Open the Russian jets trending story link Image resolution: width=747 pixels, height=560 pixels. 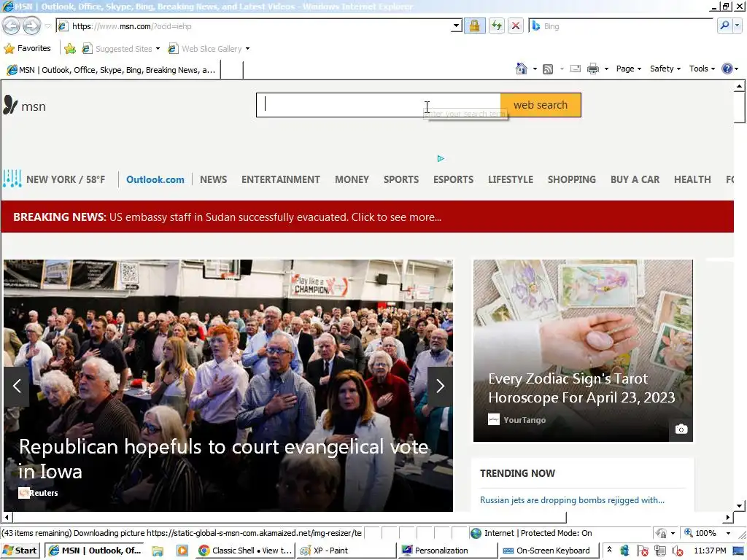572,500
